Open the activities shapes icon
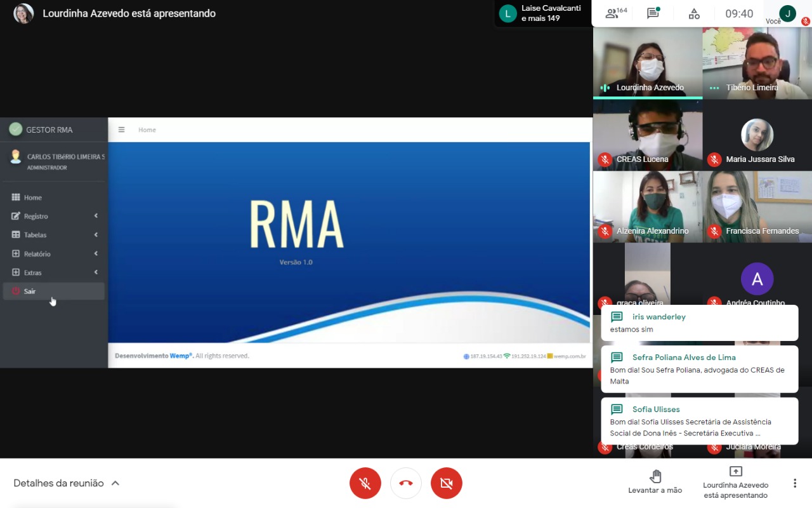The height and width of the screenshot is (508, 812). (x=694, y=13)
